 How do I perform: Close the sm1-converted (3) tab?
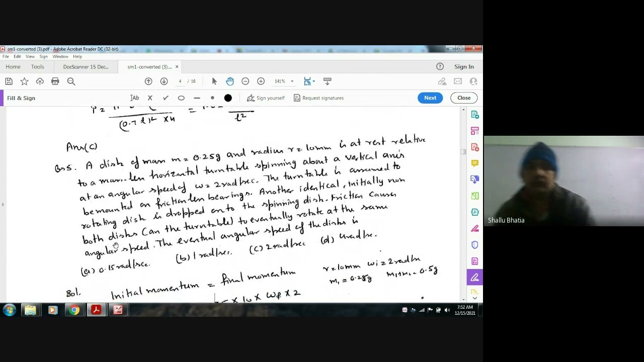[x=177, y=67]
